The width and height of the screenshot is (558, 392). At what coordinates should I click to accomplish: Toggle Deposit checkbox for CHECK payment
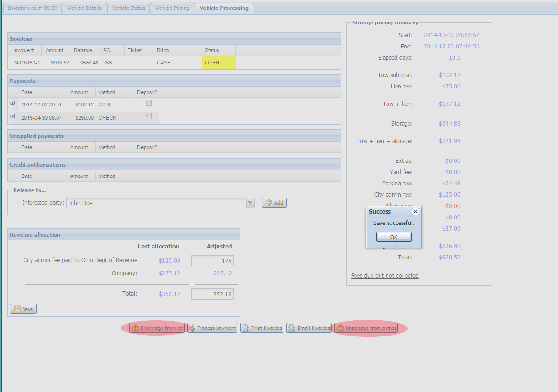[148, 116]
